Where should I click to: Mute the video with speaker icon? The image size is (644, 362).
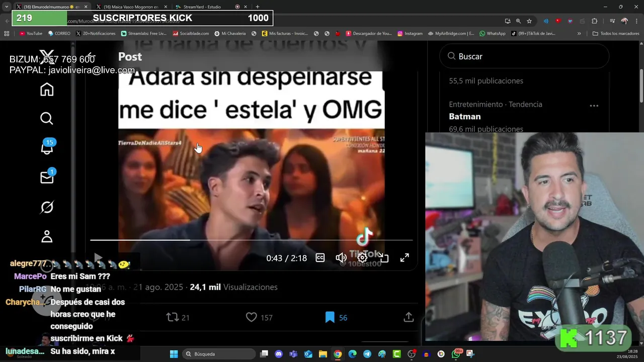341,258
